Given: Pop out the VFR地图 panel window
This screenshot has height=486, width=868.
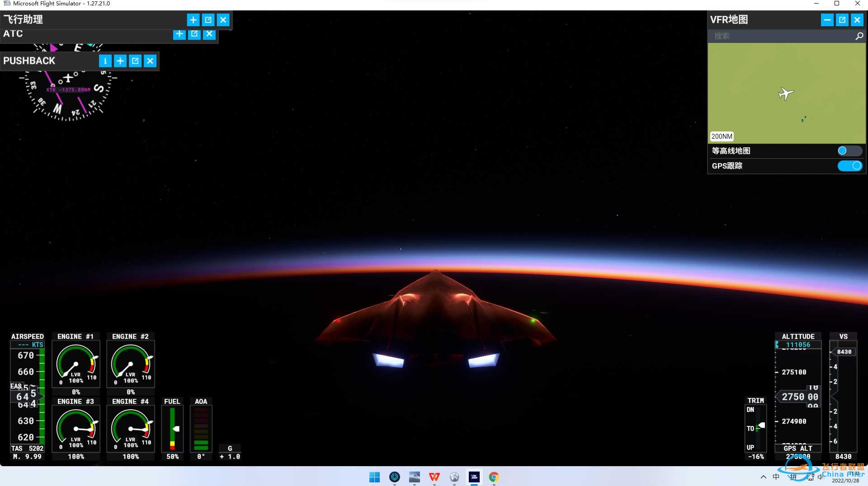Looking at the screenshot, I should click(842, 20).
